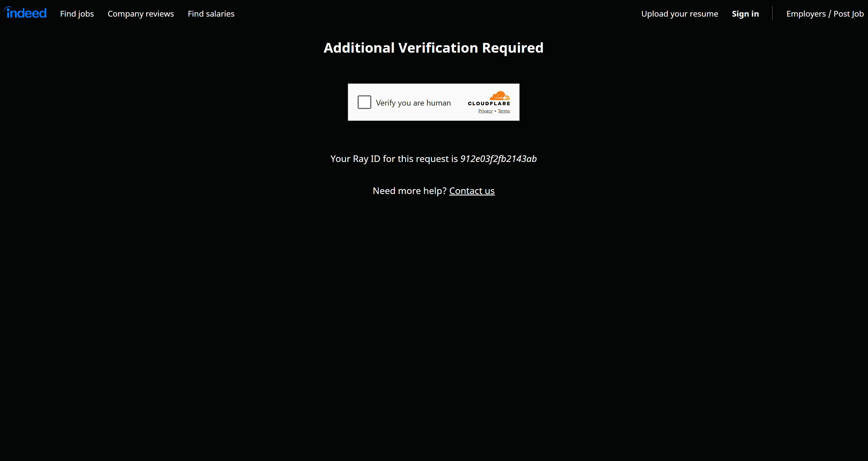Select the Ray ID text
This screenshot has width=868, height=461.
pos(498,159)
